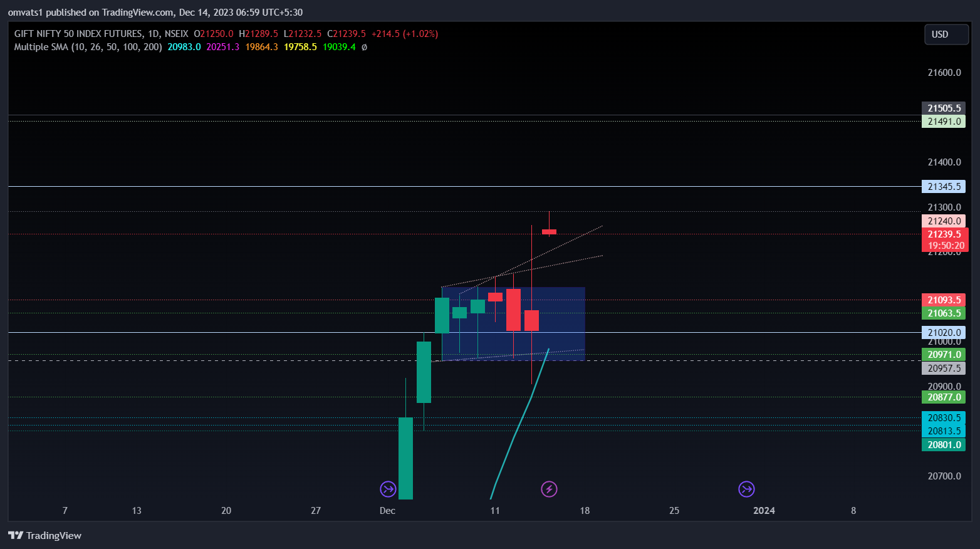Click the 21345.5 price level label
This screenshot has width=980, height=549.
(944, 187)
